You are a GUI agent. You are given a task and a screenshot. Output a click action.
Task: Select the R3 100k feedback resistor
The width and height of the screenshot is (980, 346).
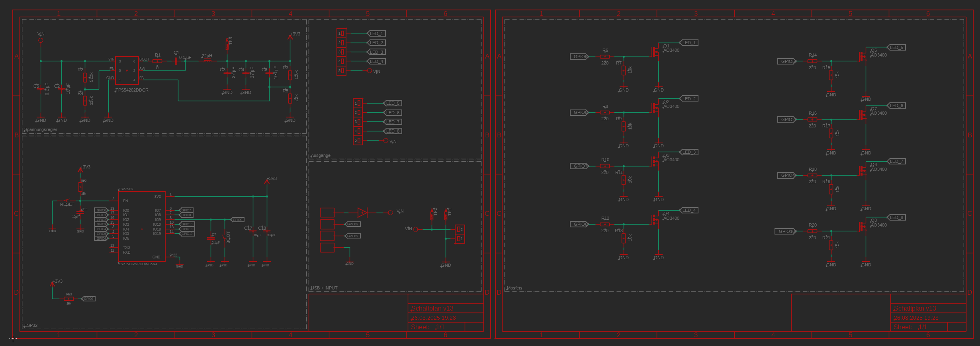tap(290, 74)
